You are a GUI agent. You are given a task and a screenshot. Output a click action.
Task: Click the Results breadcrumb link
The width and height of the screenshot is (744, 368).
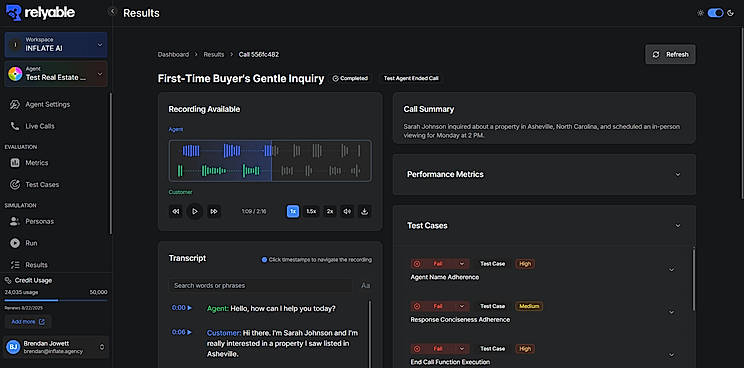214,55
